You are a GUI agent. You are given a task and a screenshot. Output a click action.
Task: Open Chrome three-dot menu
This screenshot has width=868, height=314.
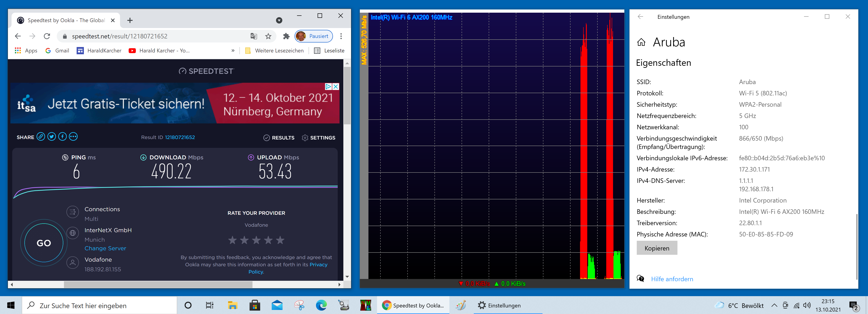click(x=341, y=36)
